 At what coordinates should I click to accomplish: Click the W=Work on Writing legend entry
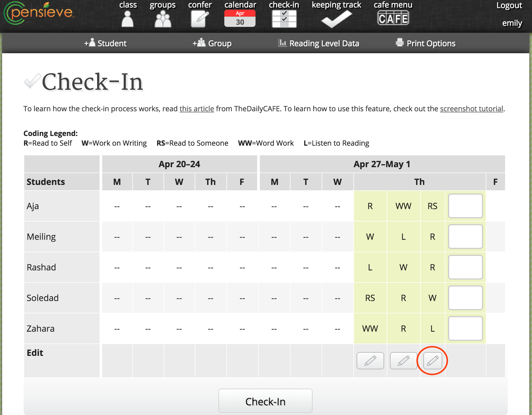[114, 143]
